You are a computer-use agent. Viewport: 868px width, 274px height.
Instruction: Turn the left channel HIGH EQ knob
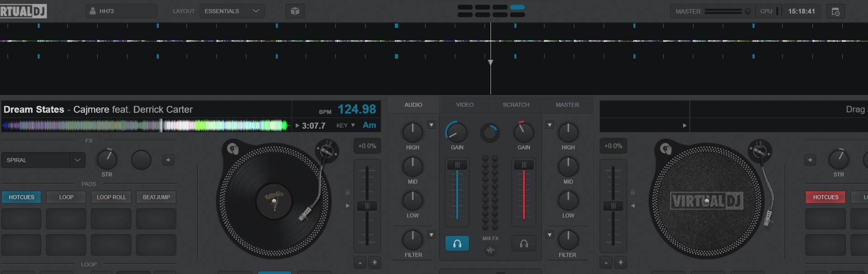click(412, 133)
